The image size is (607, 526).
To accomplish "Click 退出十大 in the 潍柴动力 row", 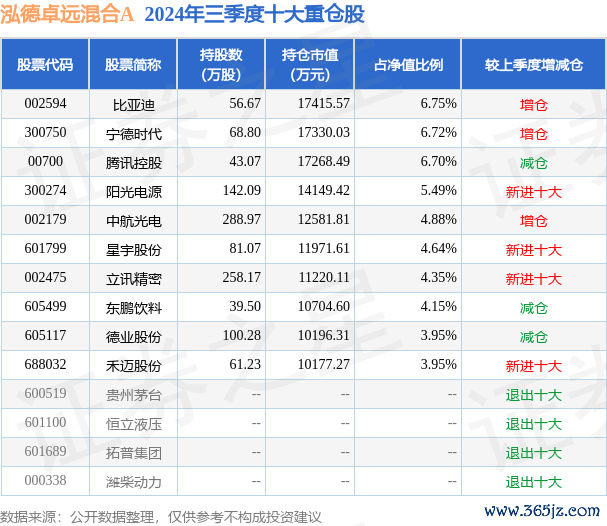I will (533, 482).
